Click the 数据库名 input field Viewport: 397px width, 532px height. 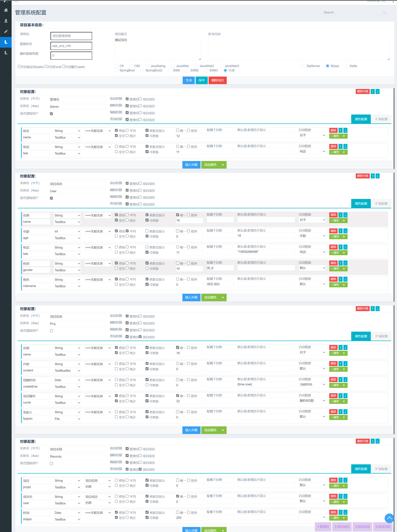[x=71, y=46]
